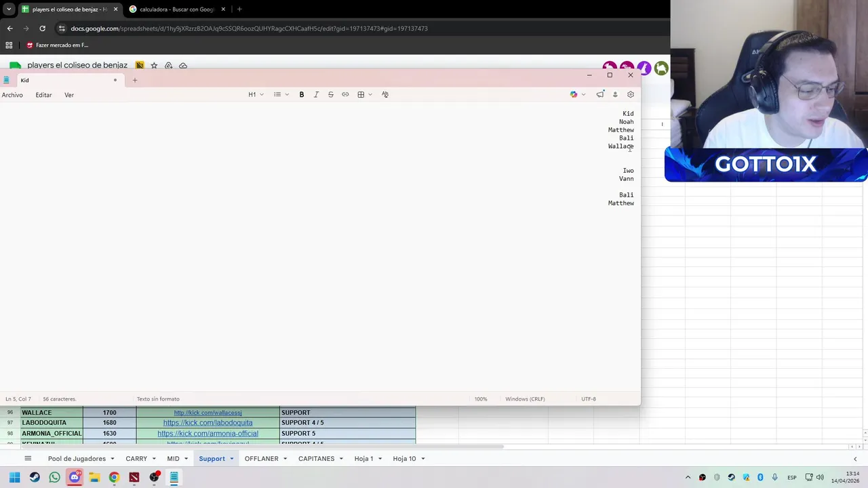Switch to the Hoja 1 sheet tab

[x=363, y=459]
